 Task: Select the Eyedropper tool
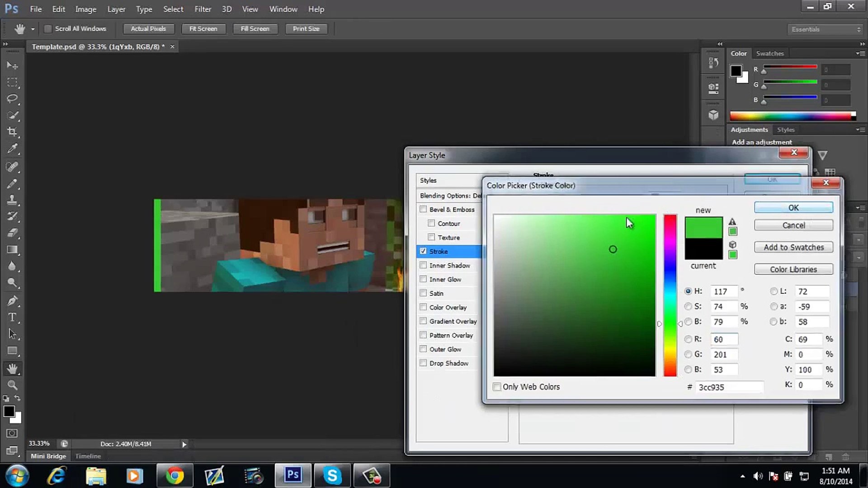[x=12, y=148]
